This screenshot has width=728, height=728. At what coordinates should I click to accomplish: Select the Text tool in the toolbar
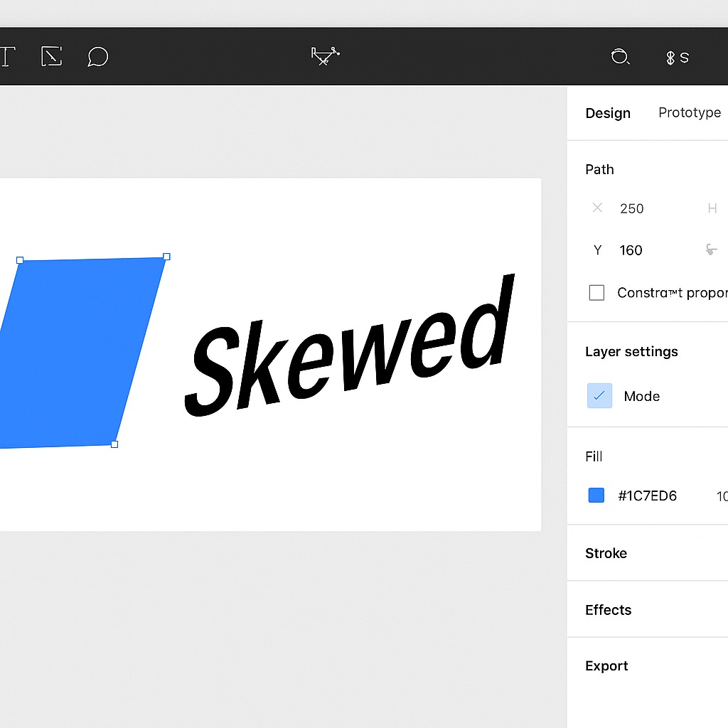point(6,57)
